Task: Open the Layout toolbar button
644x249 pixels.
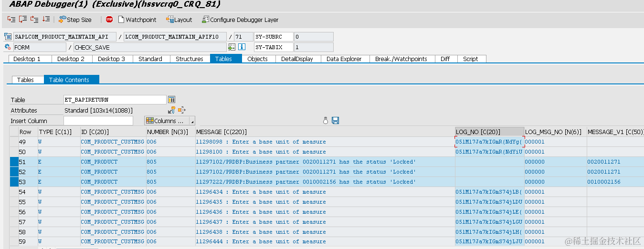Action: click(x=179, y=20)
